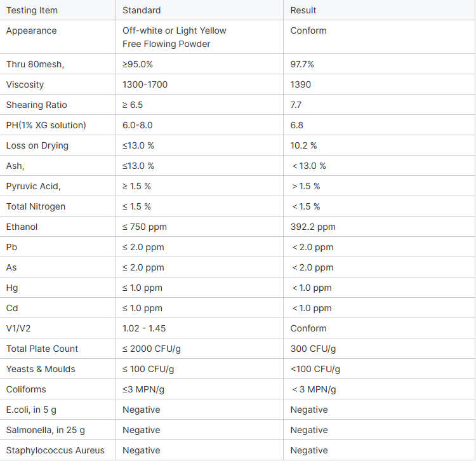This screenshot has height=461, width=476.
Task: Click the Off-white or Light Yellow text
Action: pos(175,30)
